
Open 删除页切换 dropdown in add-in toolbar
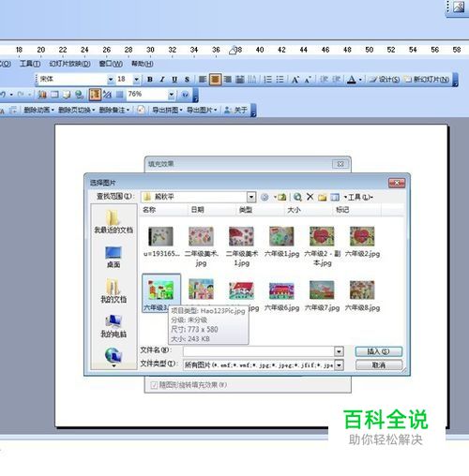point(76,110)
